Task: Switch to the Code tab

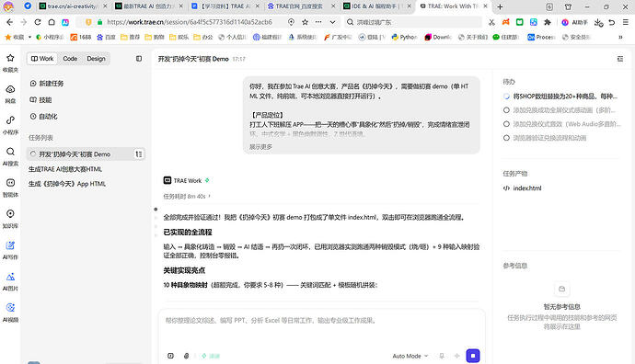Action: point(70,59)
